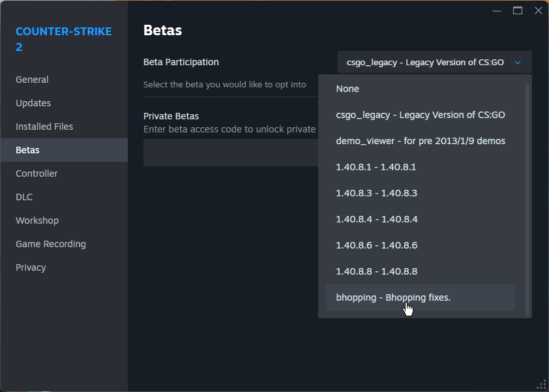549x392 pixels.
Task: Go to the Game Recording section
Action: [64, 244]
